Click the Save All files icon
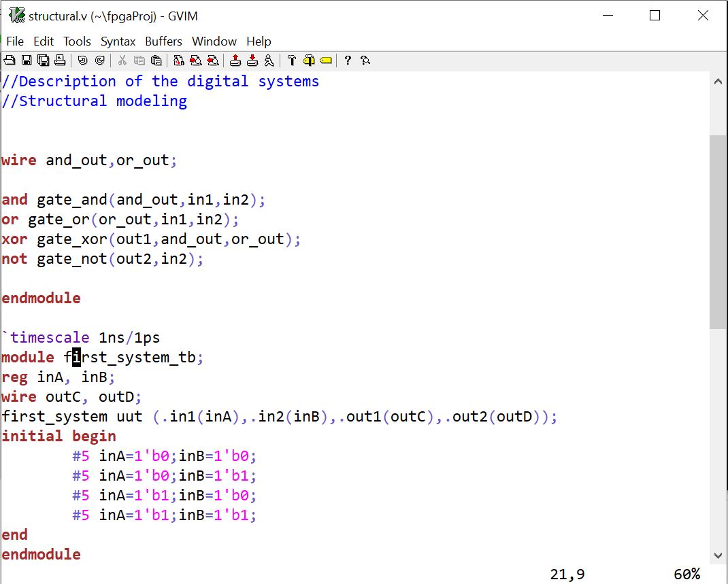Image resolution: width=728 pixels, height=584 pixels. point(43,61)
